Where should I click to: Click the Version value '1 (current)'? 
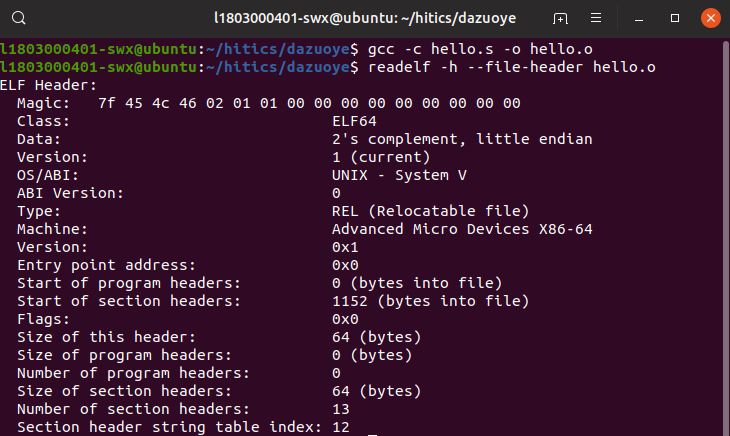(x=381, y=157)
